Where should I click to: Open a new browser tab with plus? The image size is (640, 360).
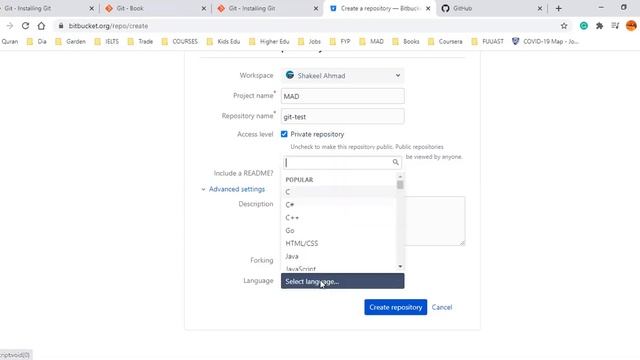558,8
